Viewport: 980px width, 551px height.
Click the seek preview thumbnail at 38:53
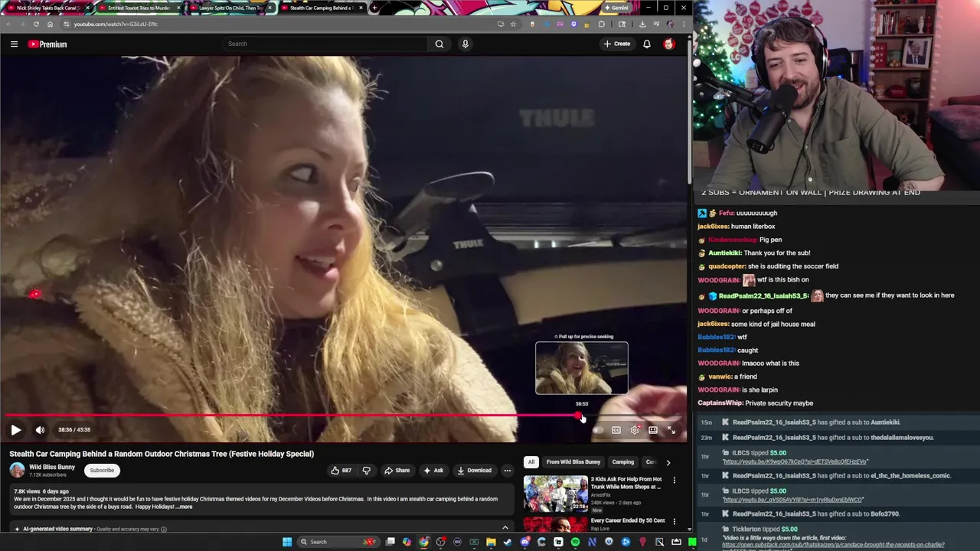point(582,368)
